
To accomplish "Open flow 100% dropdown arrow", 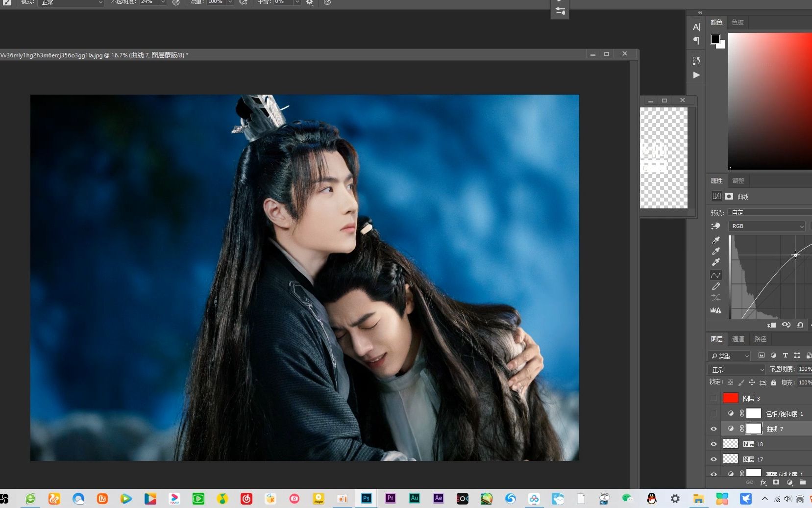I will [229, 2].
